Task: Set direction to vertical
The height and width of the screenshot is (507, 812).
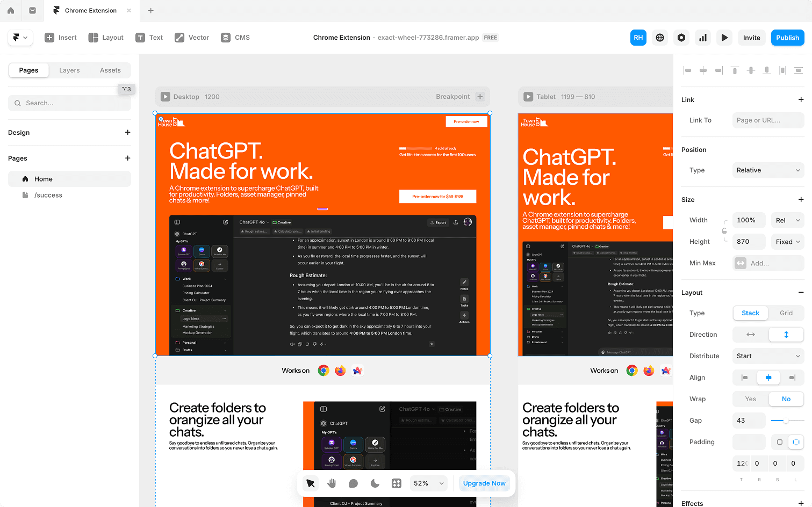Action: coord(786,335)
